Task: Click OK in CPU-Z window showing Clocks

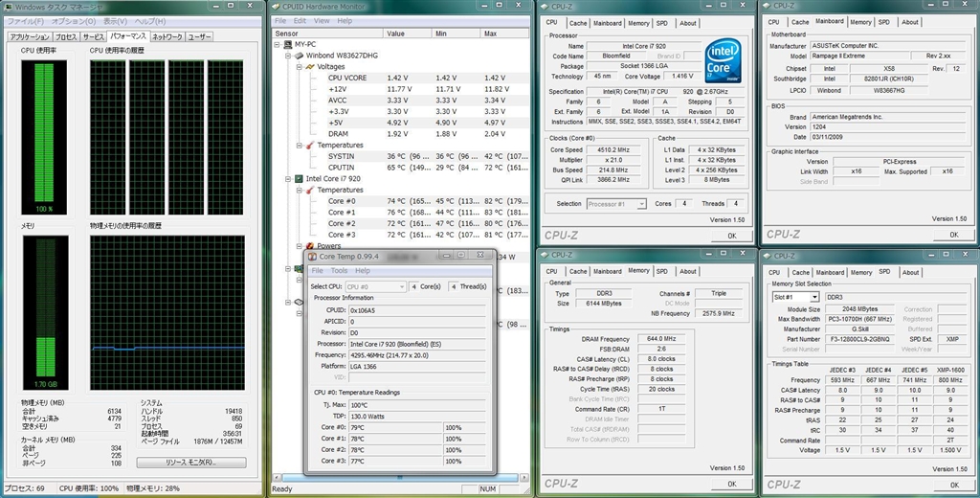Action: [732, 236]
